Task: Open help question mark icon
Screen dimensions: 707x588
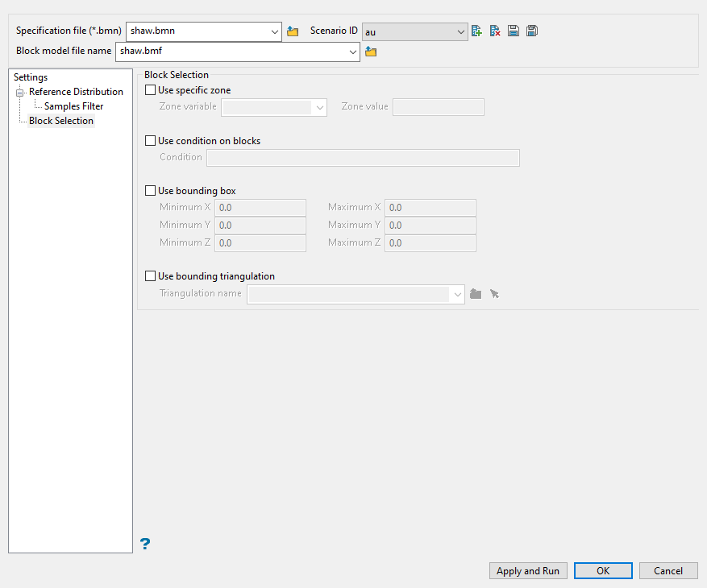Action: [145, 544]
